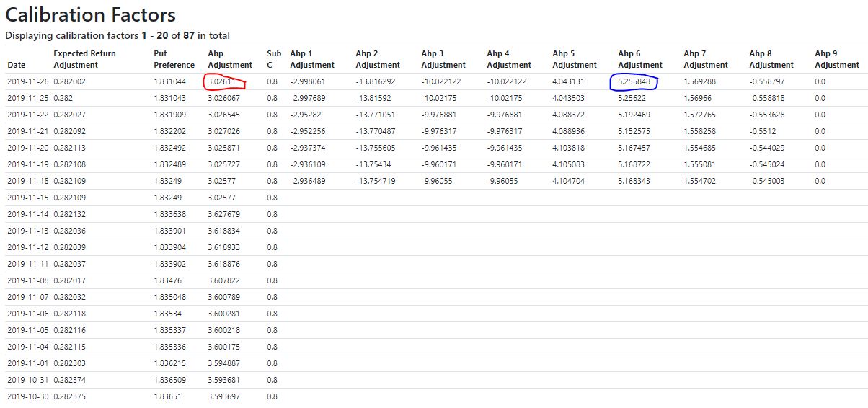Click the Put Preference column header

(x=174, y=59)
